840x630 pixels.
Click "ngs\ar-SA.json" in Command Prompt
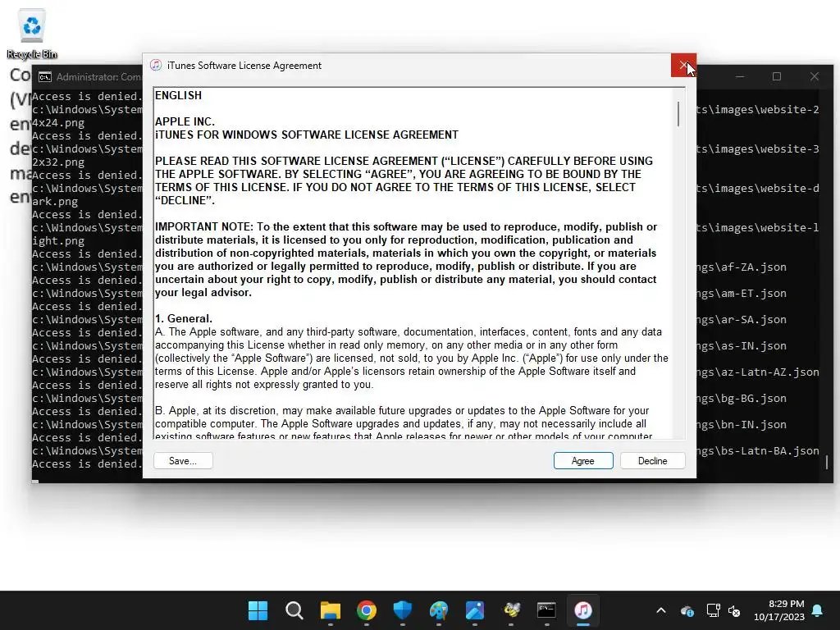(x=742, y=319)
